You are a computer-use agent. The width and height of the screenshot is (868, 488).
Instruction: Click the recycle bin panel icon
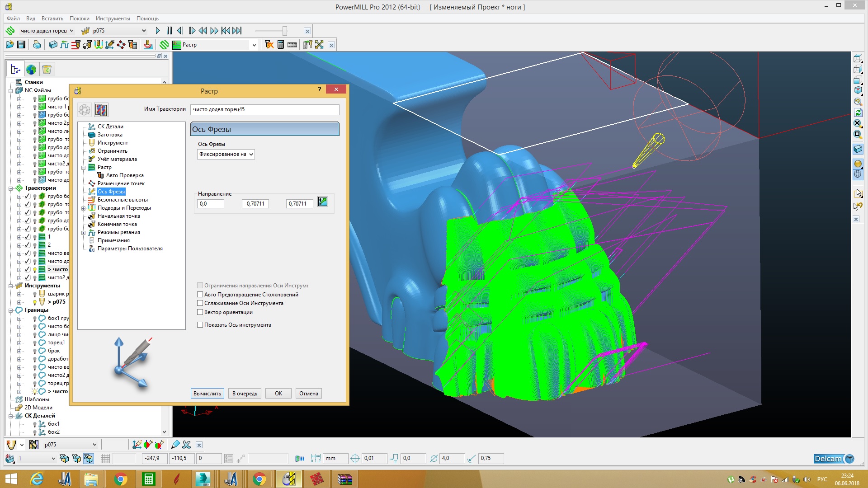(47, 69)
